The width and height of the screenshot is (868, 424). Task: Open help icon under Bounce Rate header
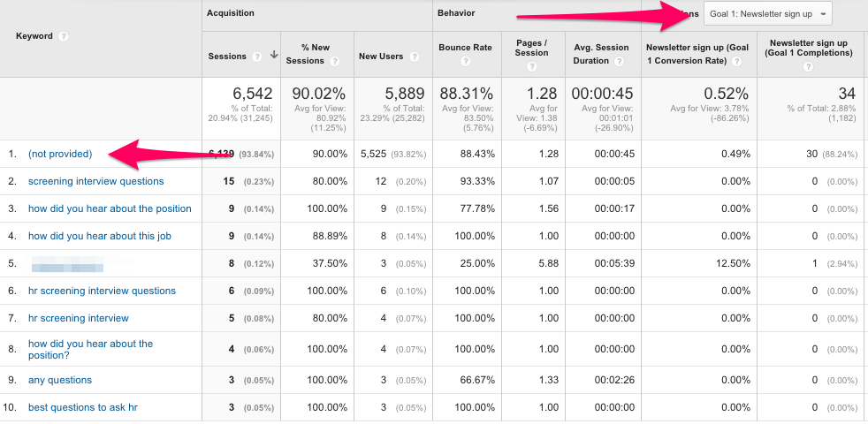(x=465, y=62)
